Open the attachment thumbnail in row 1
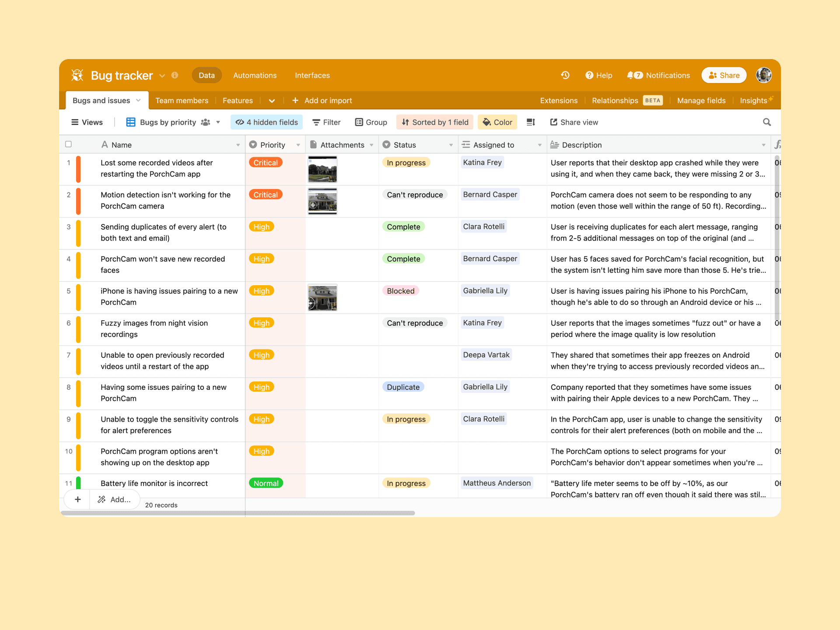 pos(322,169)
